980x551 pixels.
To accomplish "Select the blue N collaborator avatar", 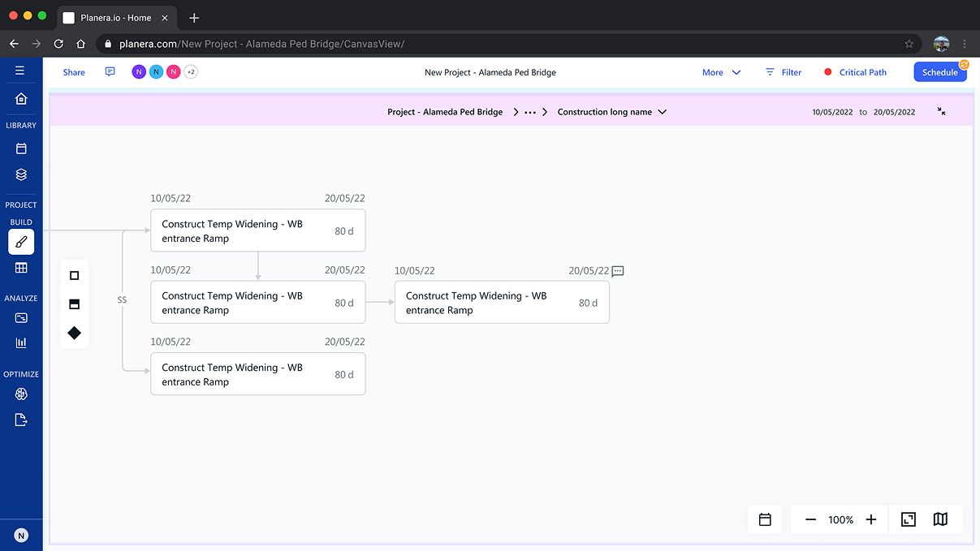I will (x=156, y=72).
